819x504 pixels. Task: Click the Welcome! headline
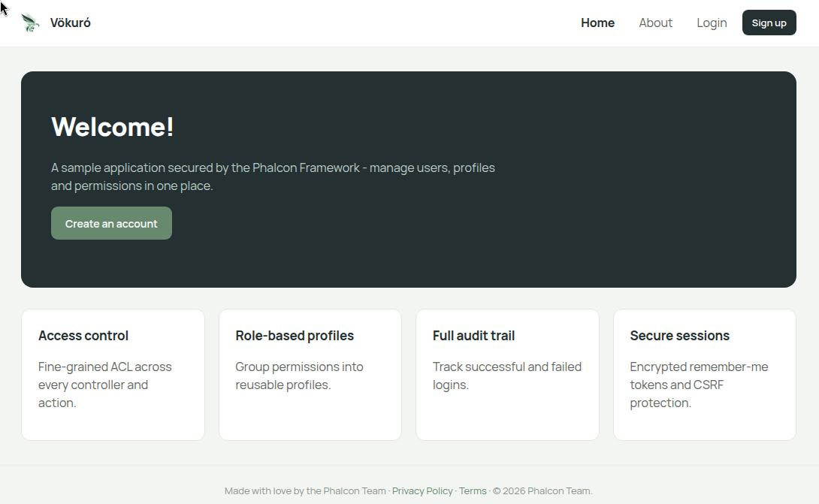coord(112,127)
